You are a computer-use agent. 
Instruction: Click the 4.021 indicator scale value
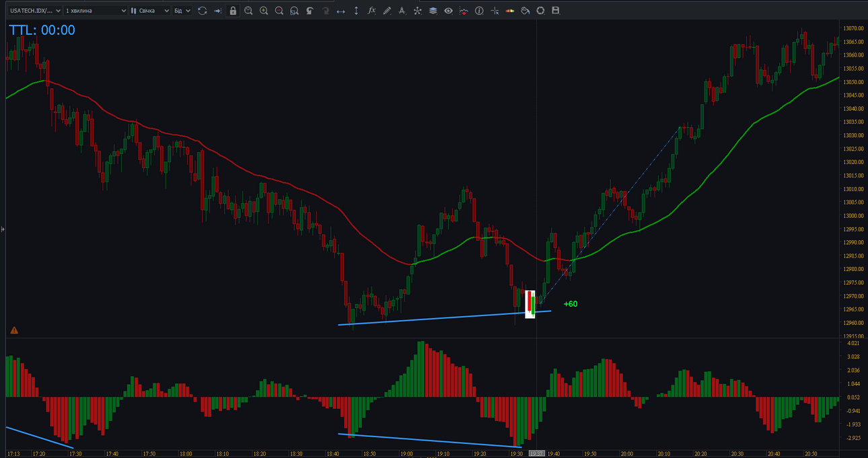point(854,344)
